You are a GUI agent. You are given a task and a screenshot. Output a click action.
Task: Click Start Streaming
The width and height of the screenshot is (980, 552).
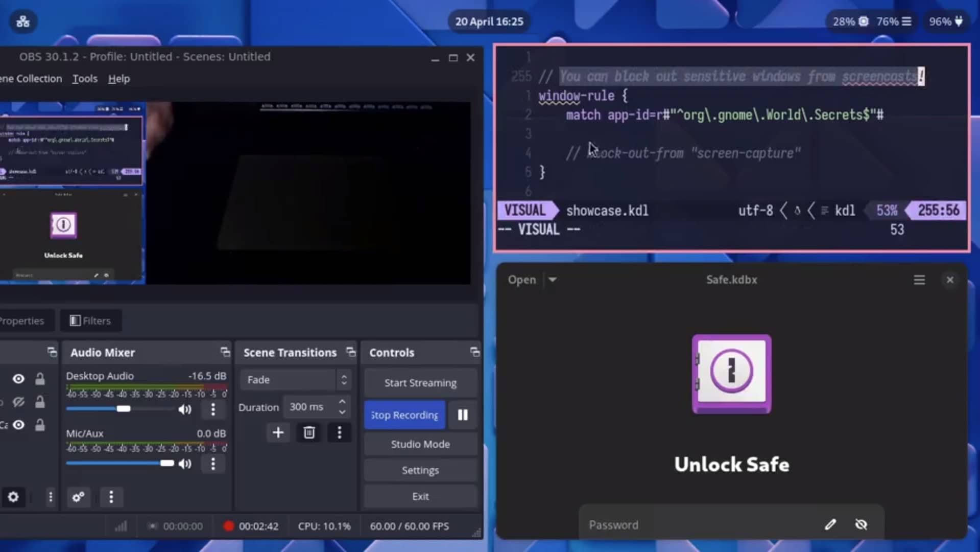420,382
